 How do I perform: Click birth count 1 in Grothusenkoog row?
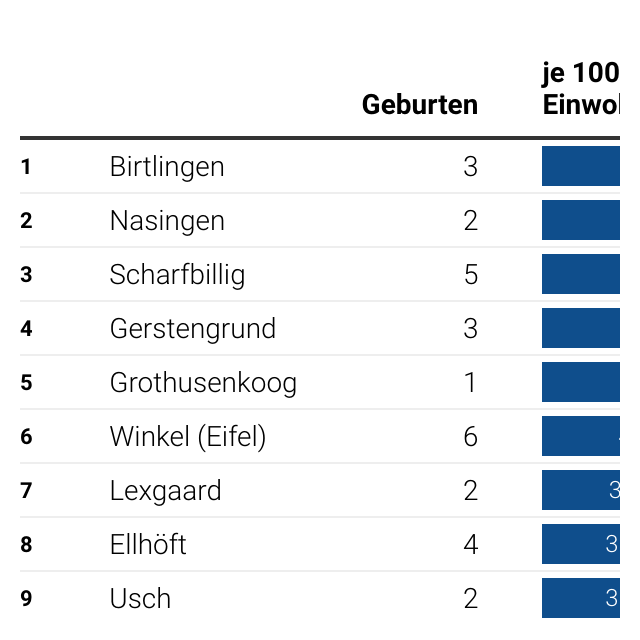(470, 383)
